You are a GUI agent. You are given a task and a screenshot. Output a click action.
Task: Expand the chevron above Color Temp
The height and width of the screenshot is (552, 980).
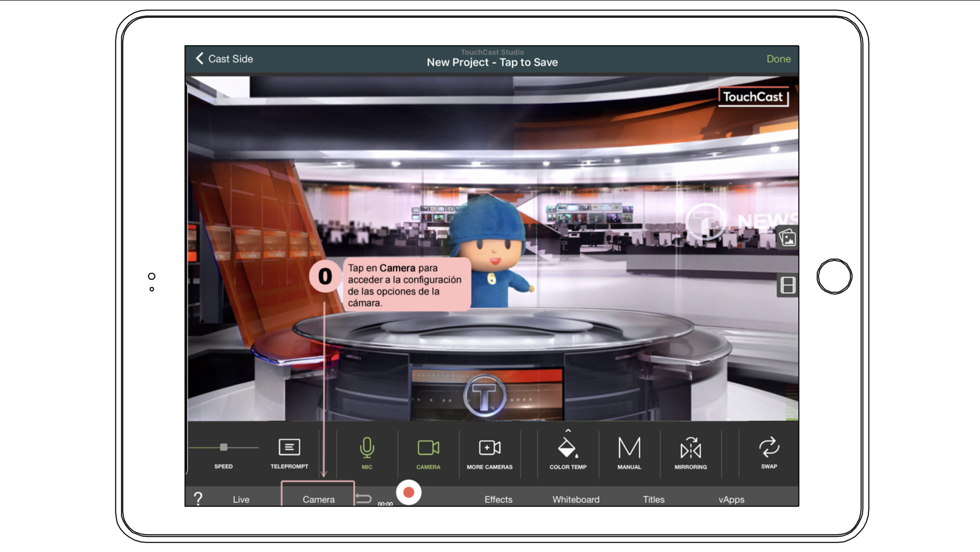coord(568,431)
